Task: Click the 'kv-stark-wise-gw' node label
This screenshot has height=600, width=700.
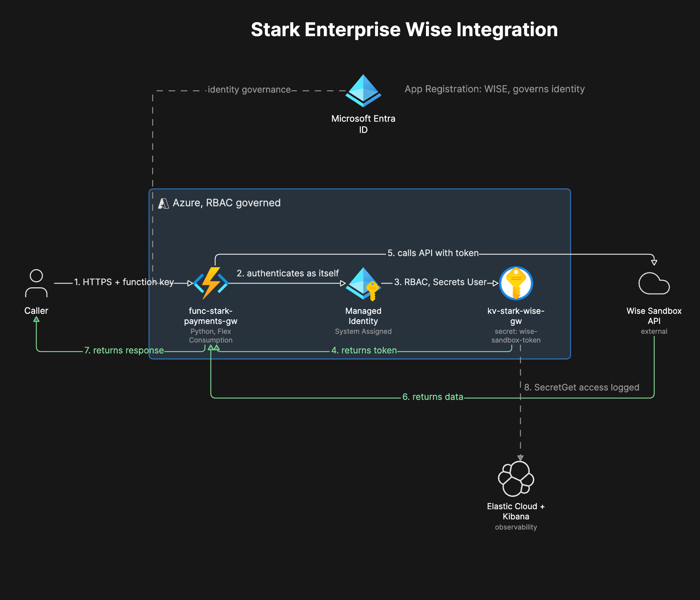Action: click(516, 316)
